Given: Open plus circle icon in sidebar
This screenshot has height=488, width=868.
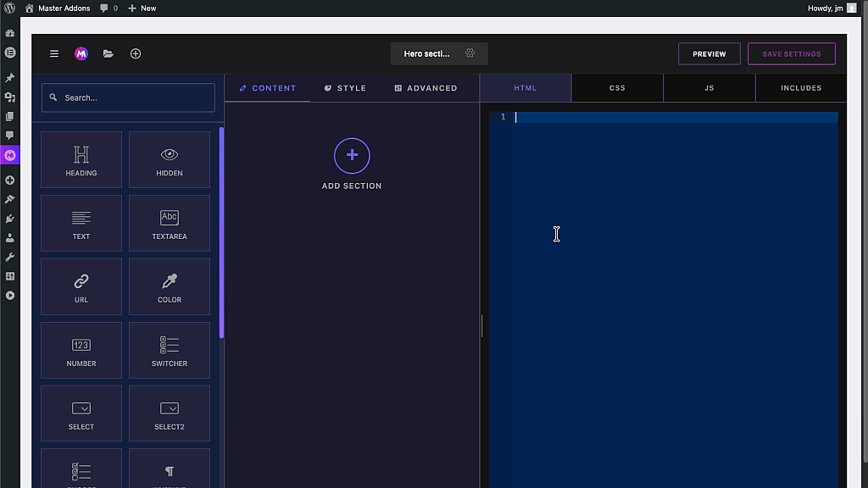Looking at the screenshot, I should (10, 180).
